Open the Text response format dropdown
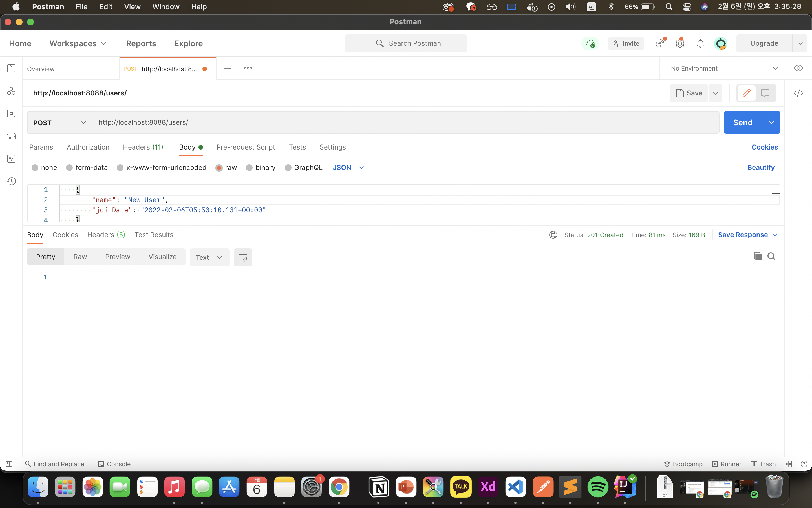Image resolution: width=812 pixels, height=508 pixels. (209, 257)
